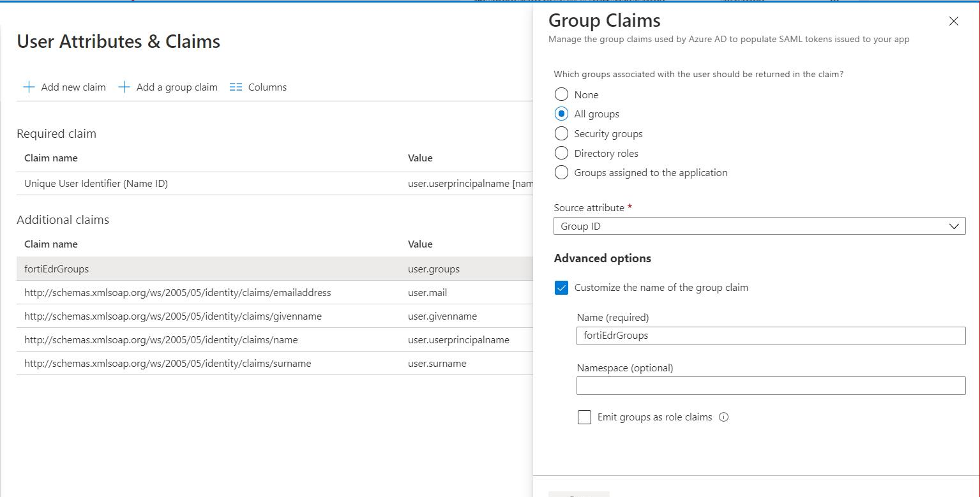Image resolution: width=980 pixels, height=497 pixels.
Task: Click the plus icon for Add new claim
Action: (x=29, y=87)
